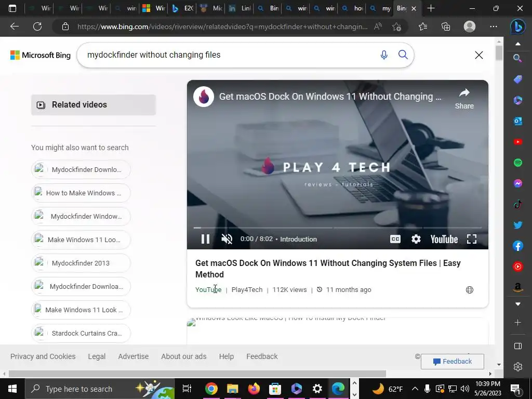This screenshot has width=532, height=399.
Task: Open the green YouTube source link
Action: (208, 290)
